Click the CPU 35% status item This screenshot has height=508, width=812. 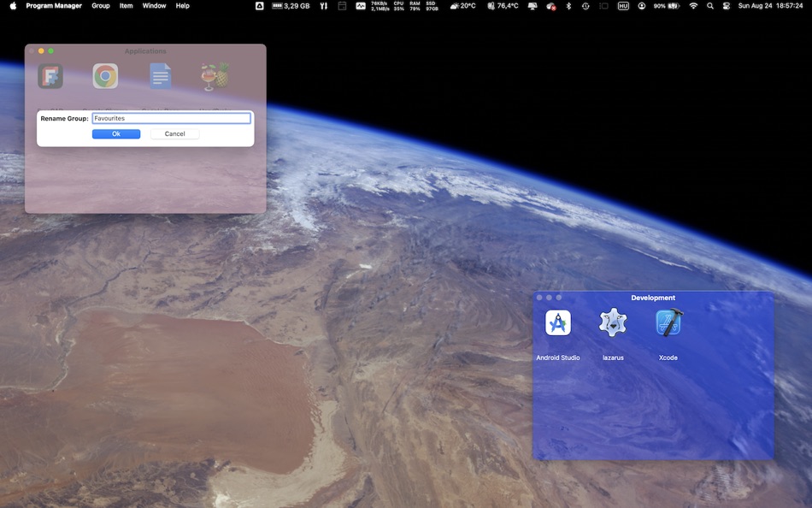[x=398, y=6]
